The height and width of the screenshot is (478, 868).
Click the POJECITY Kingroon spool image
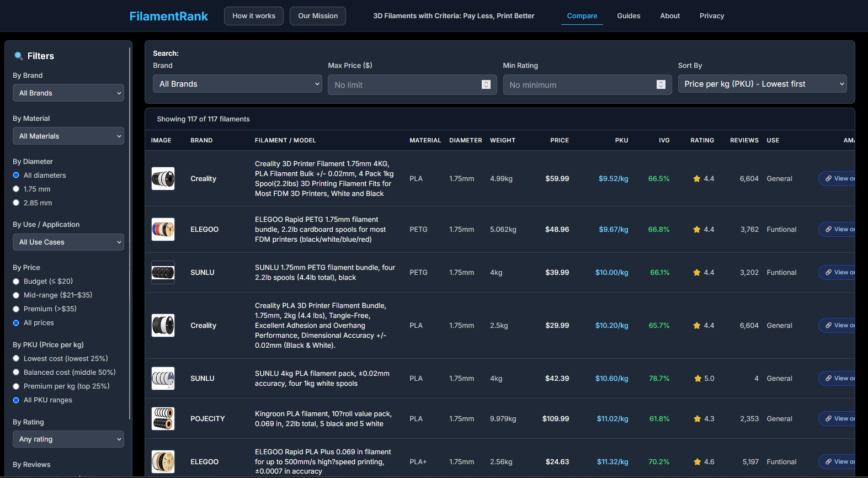point(163,419)
